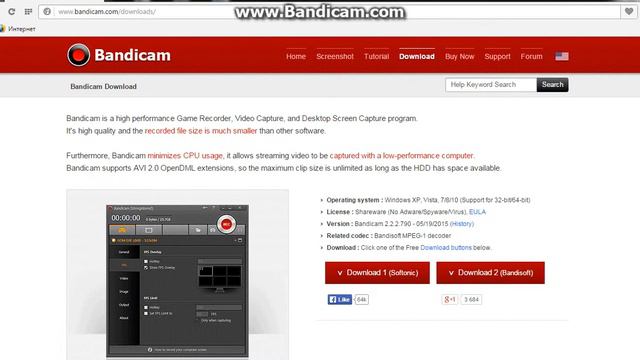The height and width of the screenshot is (360, 640).
Task: Open the Tutorial menu item
Action: click(376, 56)
